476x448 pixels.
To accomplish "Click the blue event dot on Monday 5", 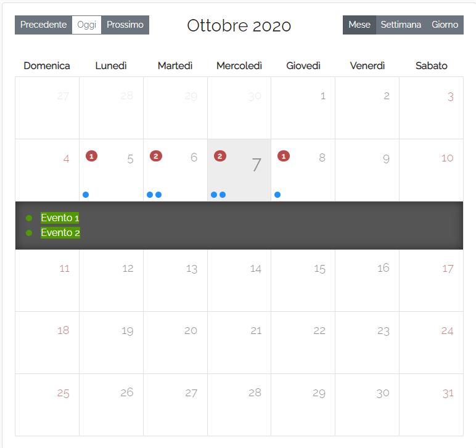I will pyautogui.click(x=86, y=195).
